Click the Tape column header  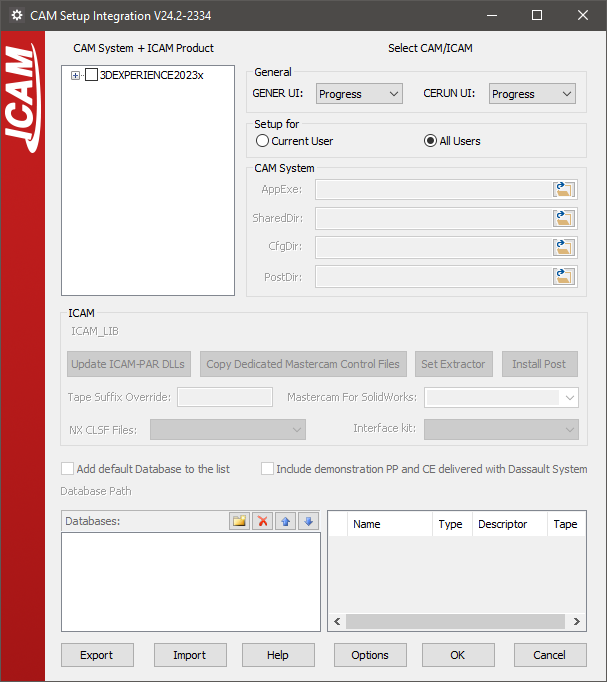(x=566, y=524)
